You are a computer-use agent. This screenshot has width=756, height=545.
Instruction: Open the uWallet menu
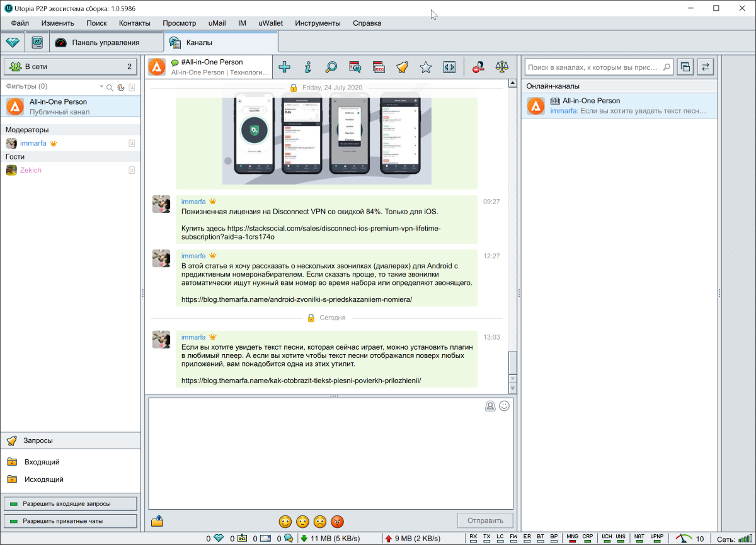point(271,23)
